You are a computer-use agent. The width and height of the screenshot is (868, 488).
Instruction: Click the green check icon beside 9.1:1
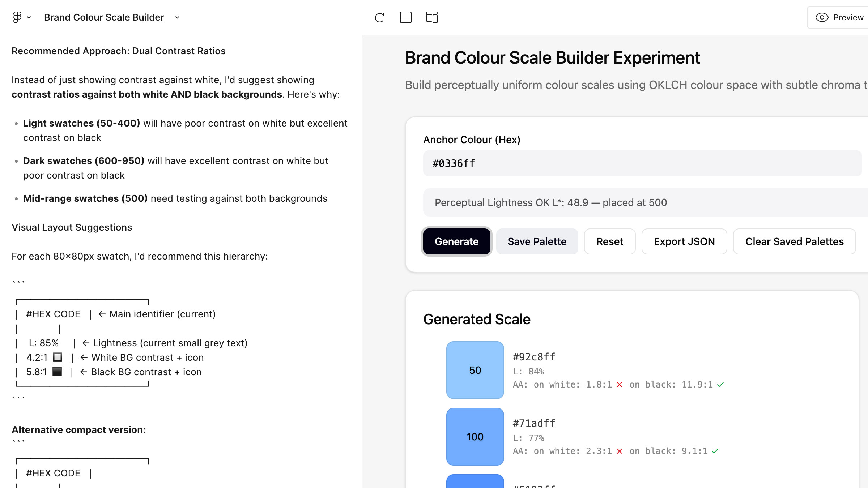pyautogui.click(x=715, y=451)
